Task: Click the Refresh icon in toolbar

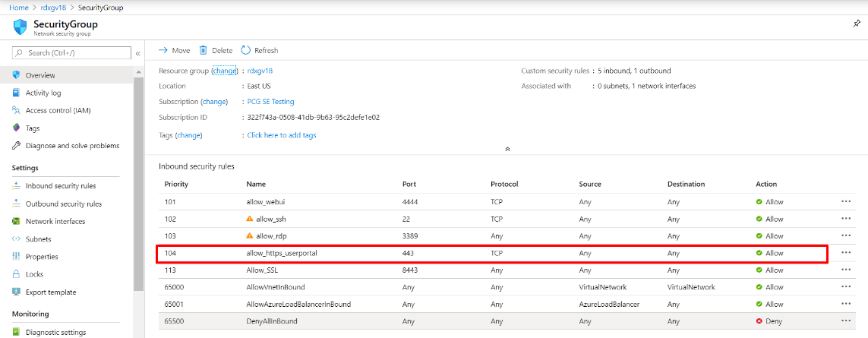Action: coord(246,50)
